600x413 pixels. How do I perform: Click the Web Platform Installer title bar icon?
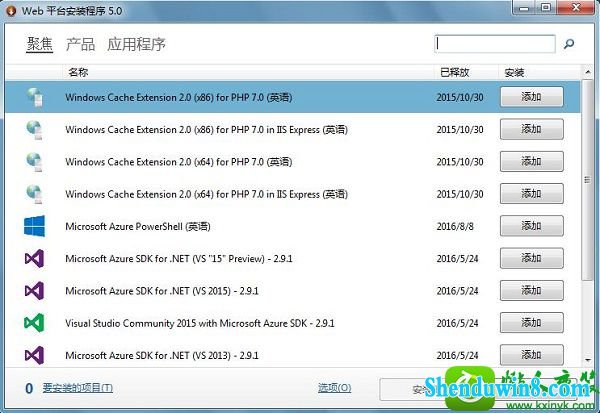(11, 11)
